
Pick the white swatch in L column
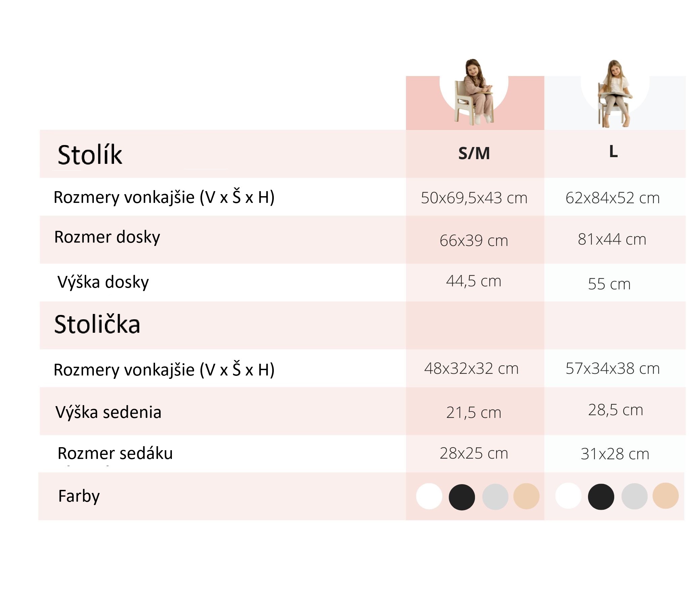pos(568,496)
